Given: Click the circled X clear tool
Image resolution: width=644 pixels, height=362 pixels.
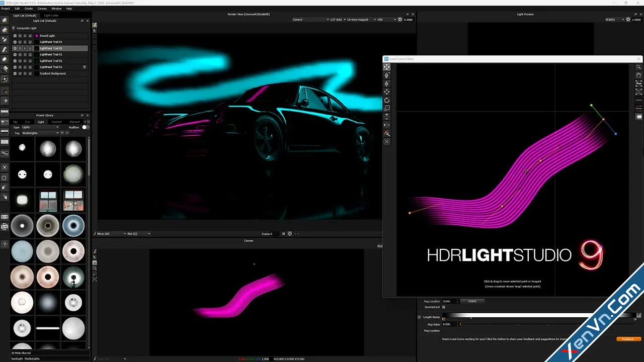Looking at the screenshot, I should [x=387, y=142].
